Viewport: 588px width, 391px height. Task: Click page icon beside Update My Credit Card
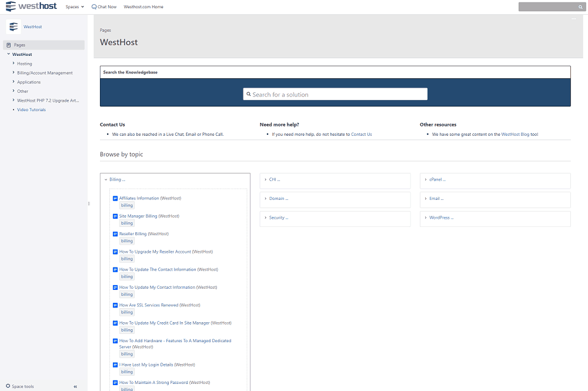point(115,323)
